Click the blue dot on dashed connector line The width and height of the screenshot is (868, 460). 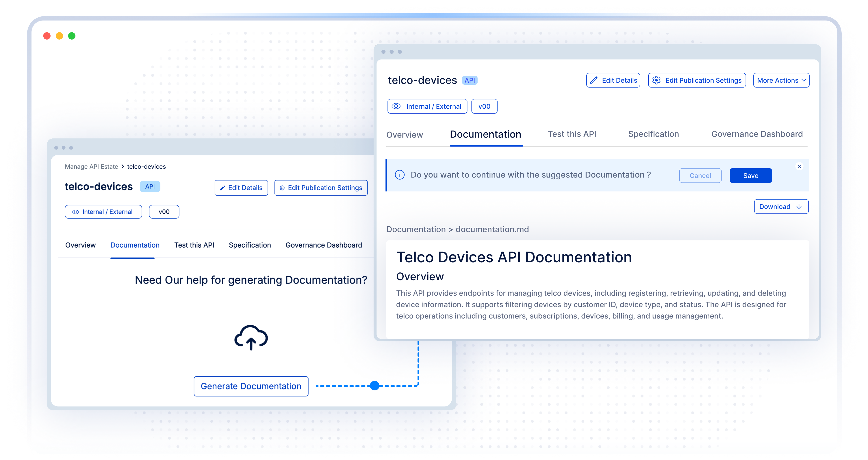tap(374, 385)
